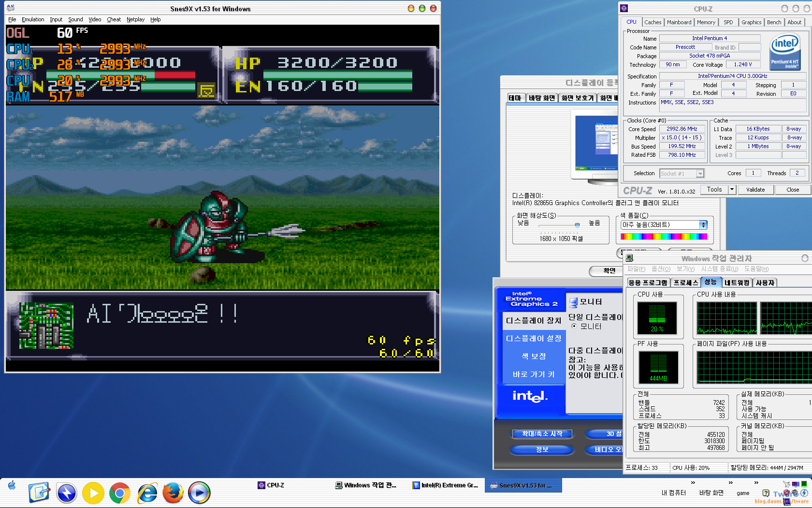Click the monitor icon in Intel graphics panel

pos(574,302)
